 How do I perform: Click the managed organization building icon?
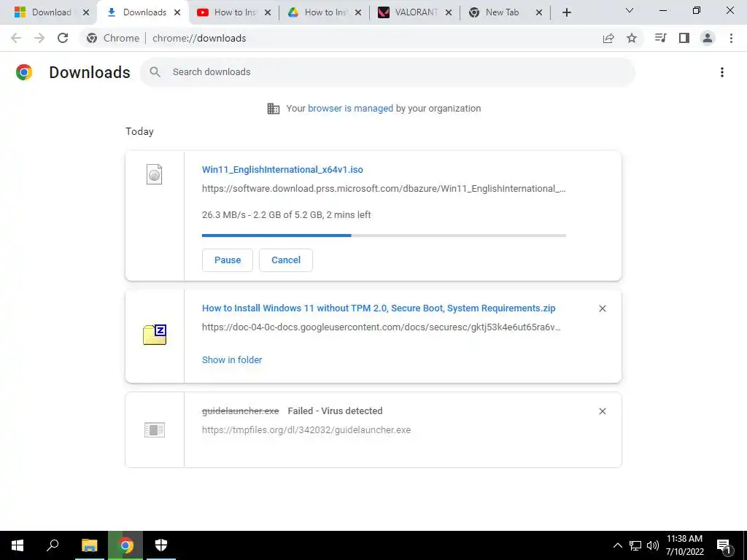274,109
